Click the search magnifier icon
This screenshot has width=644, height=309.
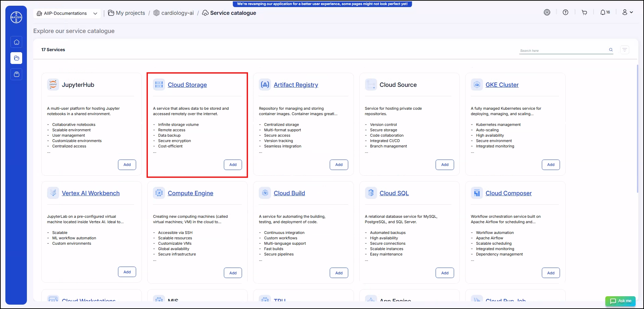click(x=611, y=50)
